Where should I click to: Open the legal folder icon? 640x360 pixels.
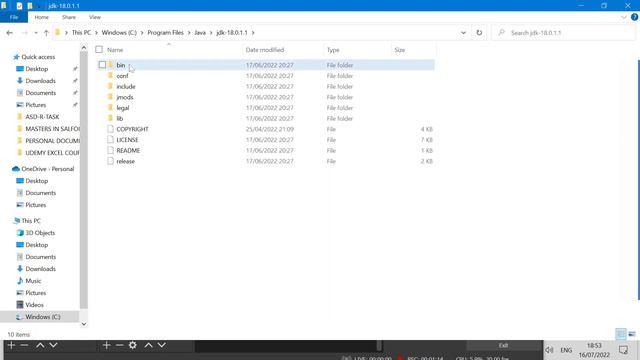tap(110, 107)
